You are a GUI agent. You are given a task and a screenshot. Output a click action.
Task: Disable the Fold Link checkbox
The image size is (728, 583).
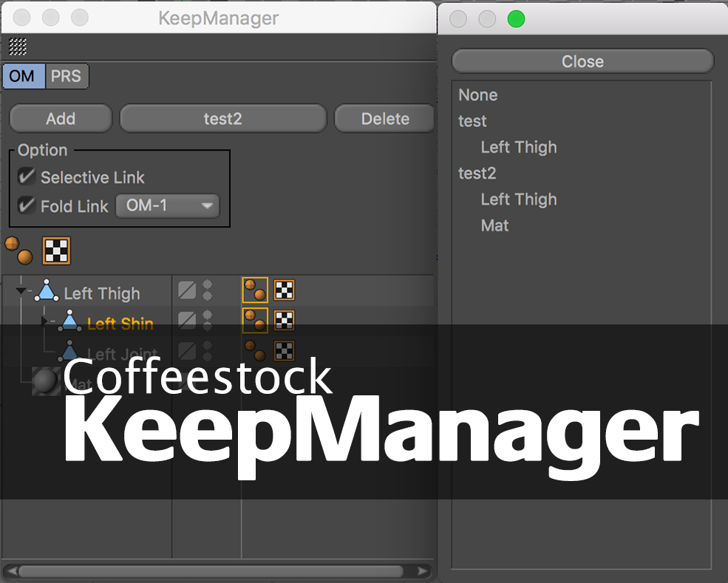click(x=27, y=206)
